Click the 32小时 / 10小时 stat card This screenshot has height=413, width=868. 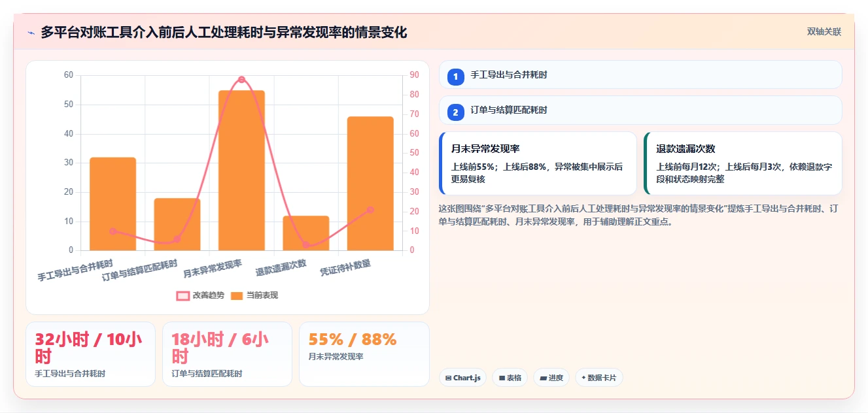(x=90, y=354)
